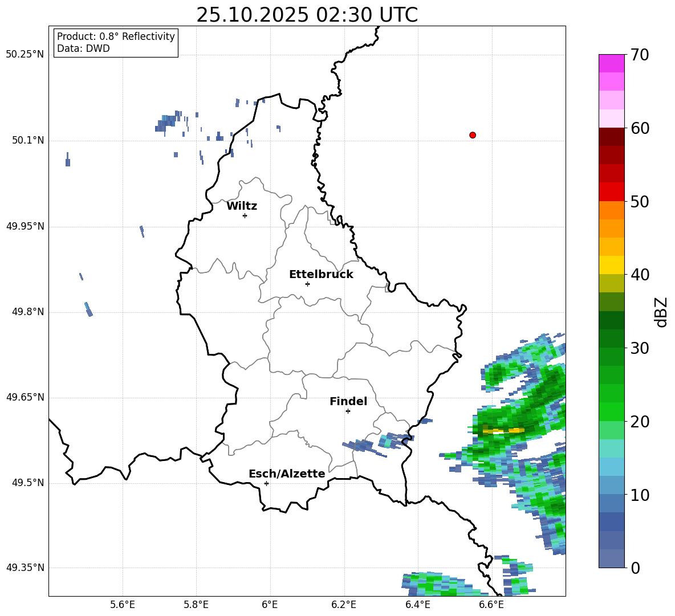
Task: Click the 6.6°E longitude label
Action: coord(491,605)
